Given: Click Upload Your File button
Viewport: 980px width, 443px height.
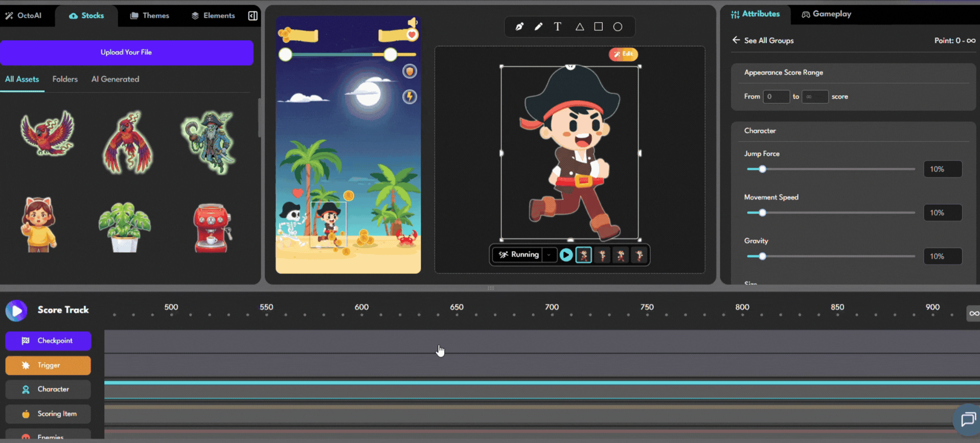Looking at the screenshot, I should [x=126, y=53].
